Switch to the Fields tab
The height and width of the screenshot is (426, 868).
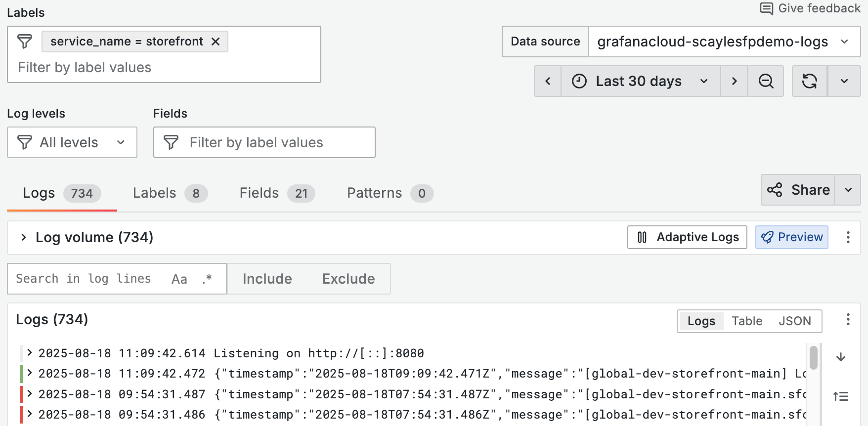(277, 193)
